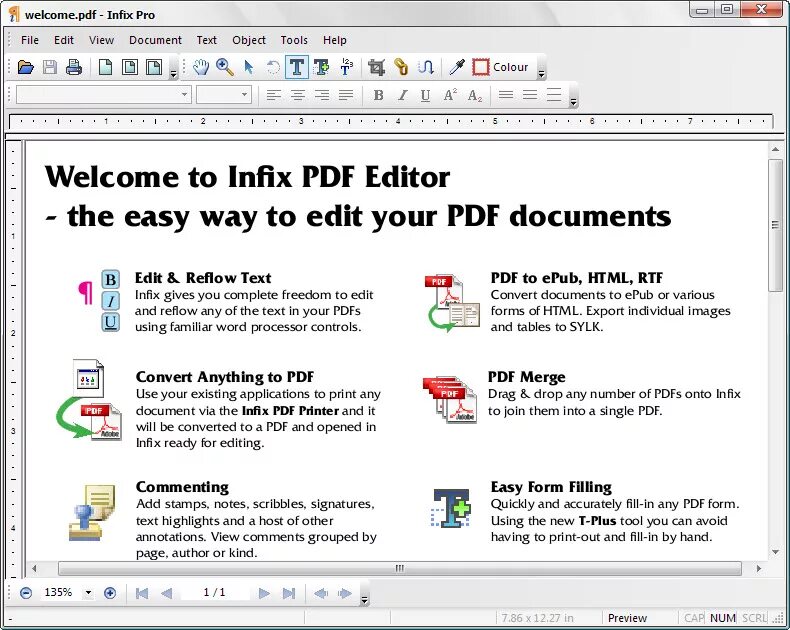
Task: Center align text
Action: (298, 95)
